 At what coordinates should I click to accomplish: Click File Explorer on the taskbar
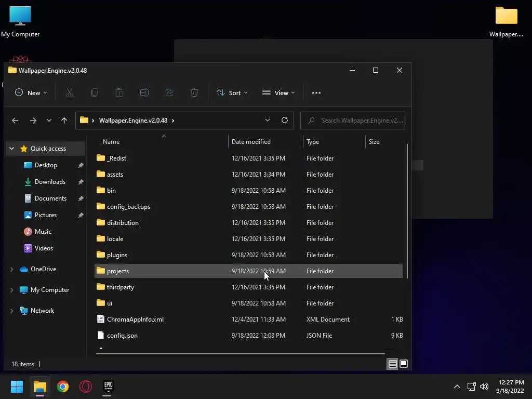(39, 387)
